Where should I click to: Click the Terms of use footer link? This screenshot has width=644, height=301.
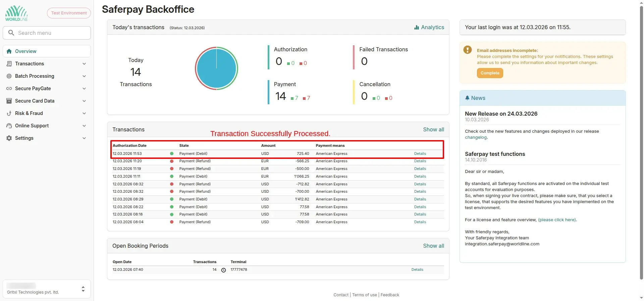[365, 295]
